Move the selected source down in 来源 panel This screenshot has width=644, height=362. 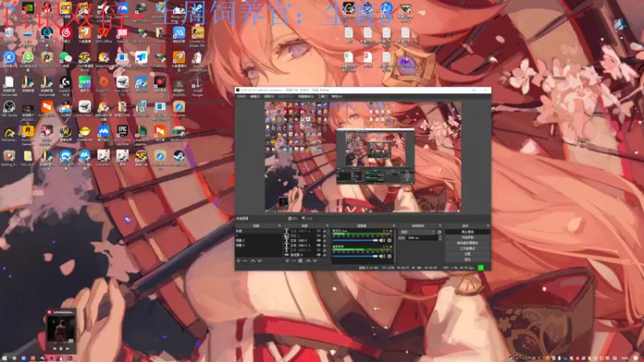coord(315,261)
